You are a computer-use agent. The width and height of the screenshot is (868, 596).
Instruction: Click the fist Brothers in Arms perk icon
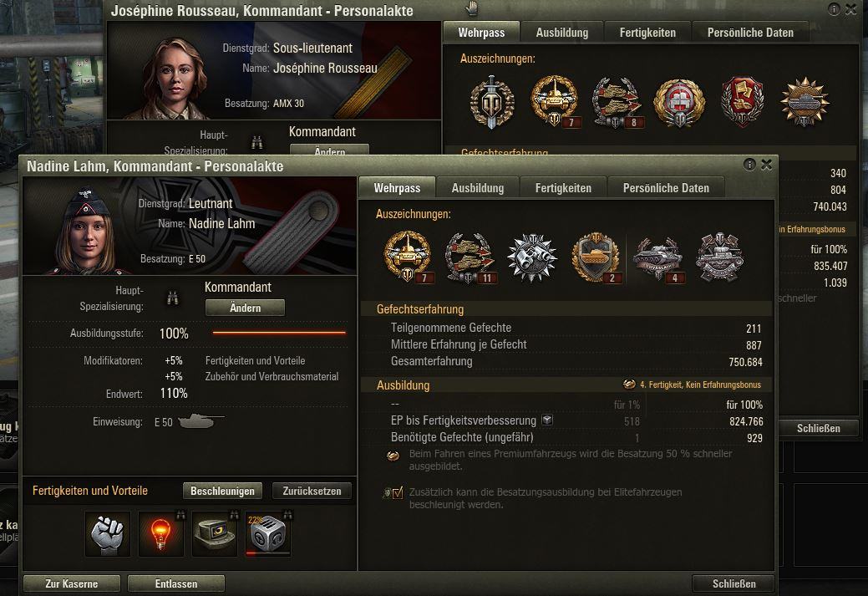[x=108, y=533]
